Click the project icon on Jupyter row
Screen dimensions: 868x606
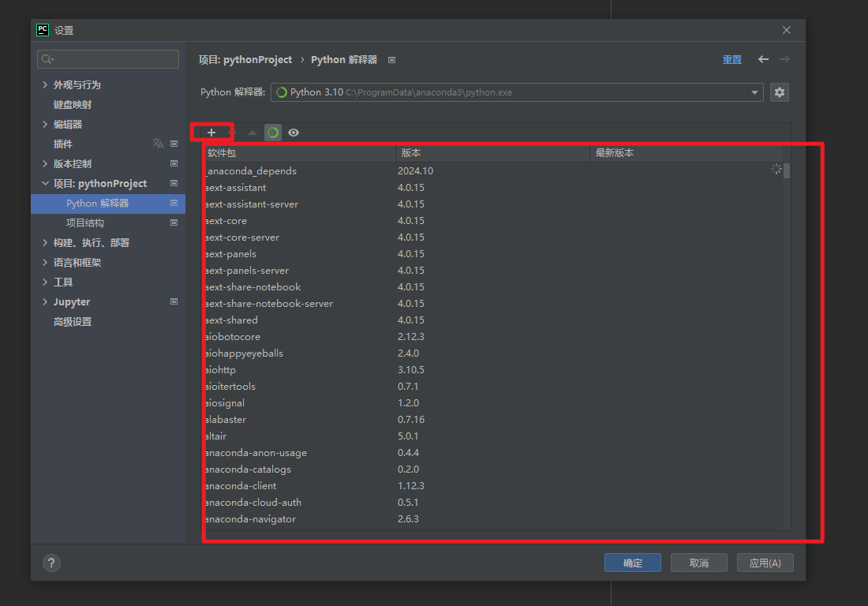point(174,301)
